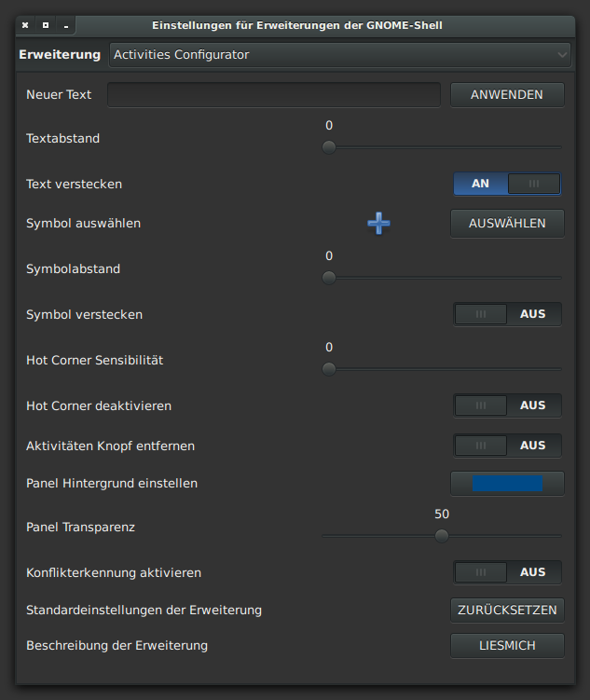Click the Neuer Text input field
590x700 pixels.
click(274, 95)
